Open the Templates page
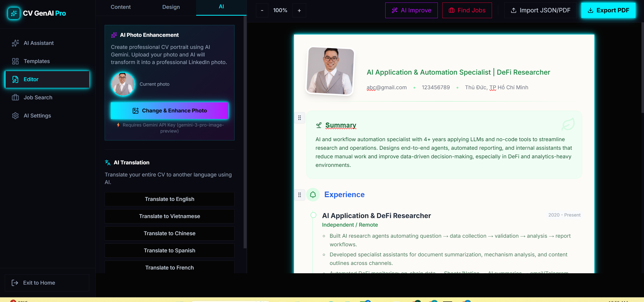This screenshot has width=644, height=302. point(37,61)
